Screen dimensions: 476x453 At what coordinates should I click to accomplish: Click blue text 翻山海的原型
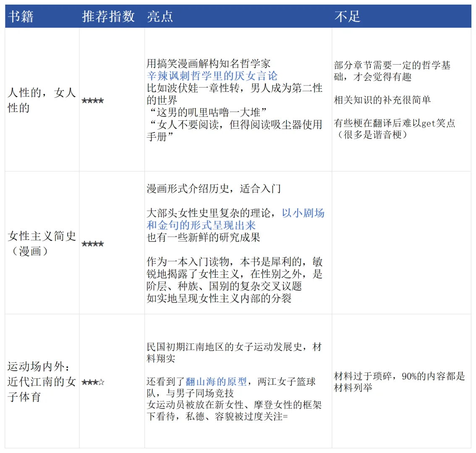tap(216, 381)
